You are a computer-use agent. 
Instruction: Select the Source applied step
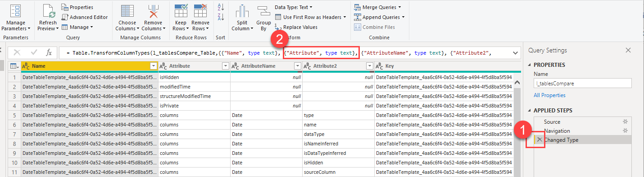pyautogui.click(x=583, y=122)
